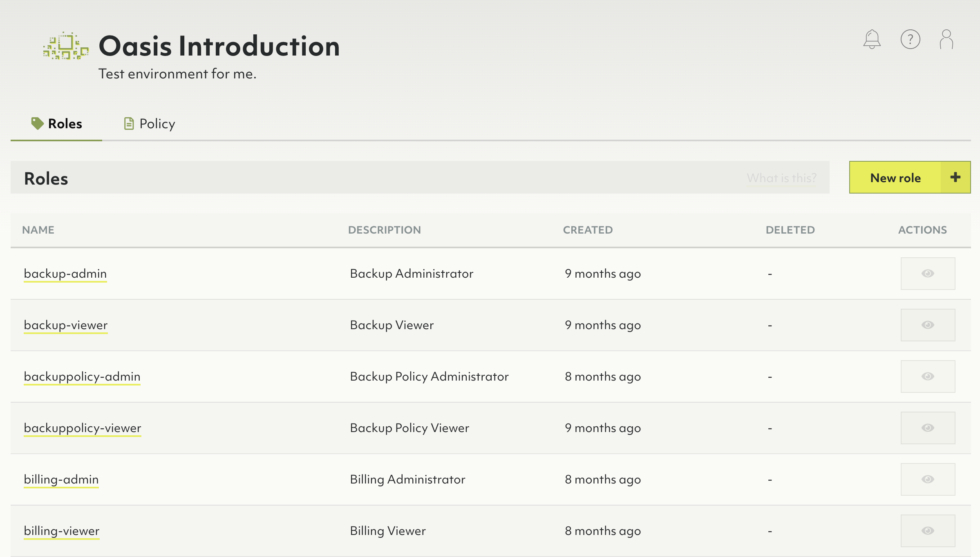Toggle visibility for backuppolicy-admin role

pyautogui.click(x=928, y=376)
